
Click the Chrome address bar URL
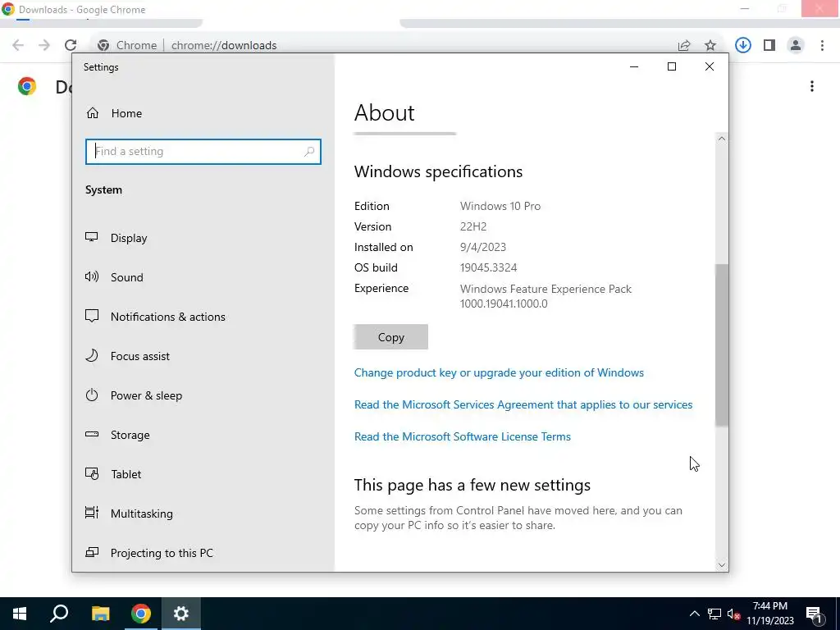click(x=224, y=46)
